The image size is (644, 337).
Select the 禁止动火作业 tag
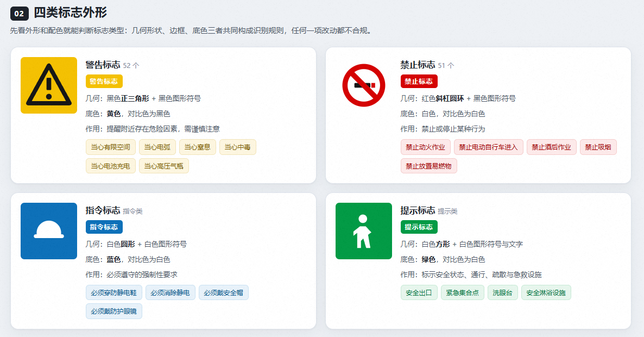[426, 147]
